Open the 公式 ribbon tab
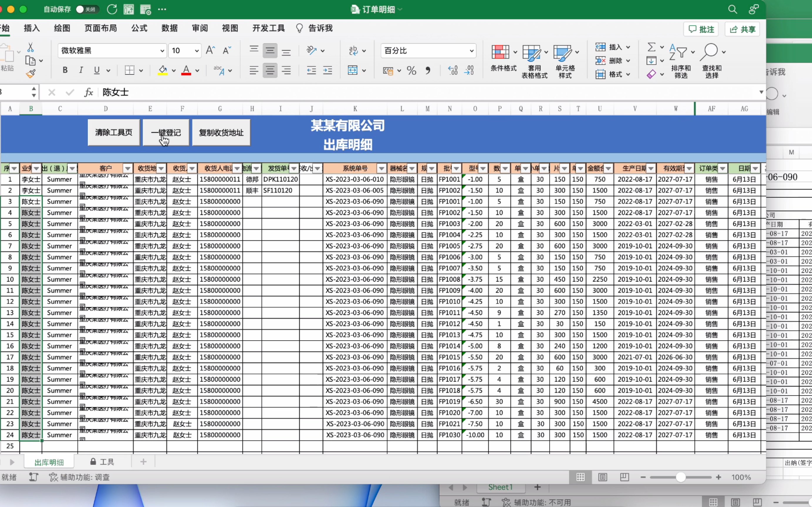 [x=139, y=28]
